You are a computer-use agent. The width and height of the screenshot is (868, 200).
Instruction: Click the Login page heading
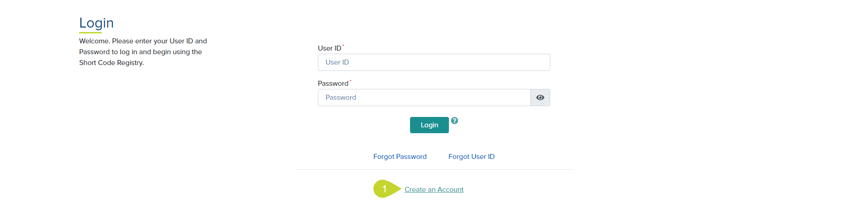96,23
